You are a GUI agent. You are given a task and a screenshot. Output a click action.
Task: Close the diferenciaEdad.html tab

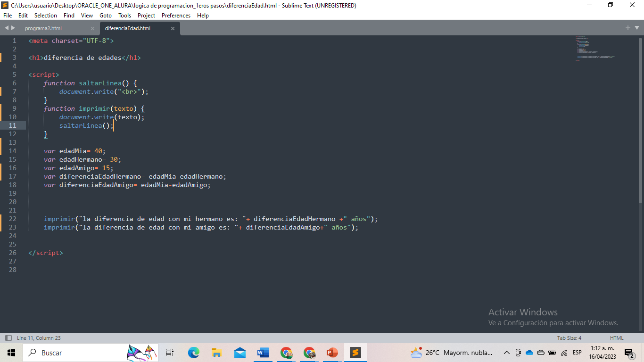(173, 28)
